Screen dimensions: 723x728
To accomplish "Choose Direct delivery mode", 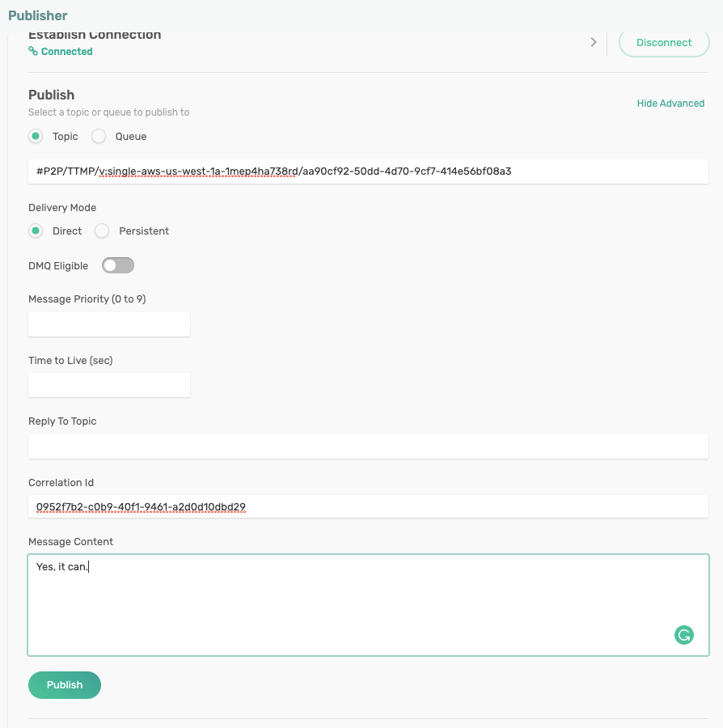I will [36, 231].
